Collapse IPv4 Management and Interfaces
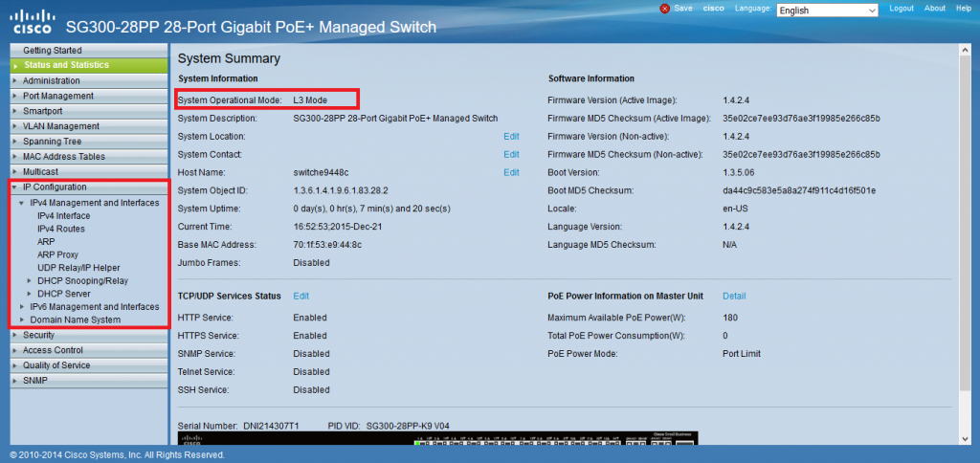This screenshot has height=463, width=980. (x=94, y=203)
